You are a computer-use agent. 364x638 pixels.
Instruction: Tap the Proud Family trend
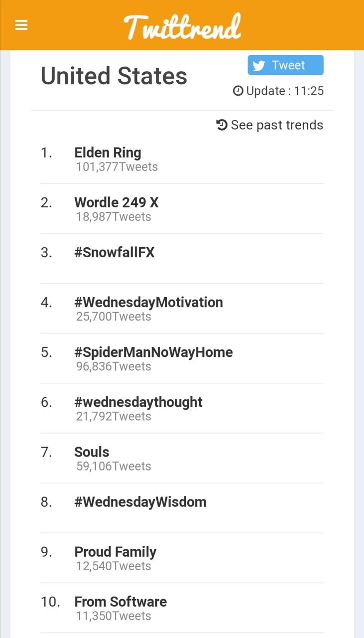point(115,552)
